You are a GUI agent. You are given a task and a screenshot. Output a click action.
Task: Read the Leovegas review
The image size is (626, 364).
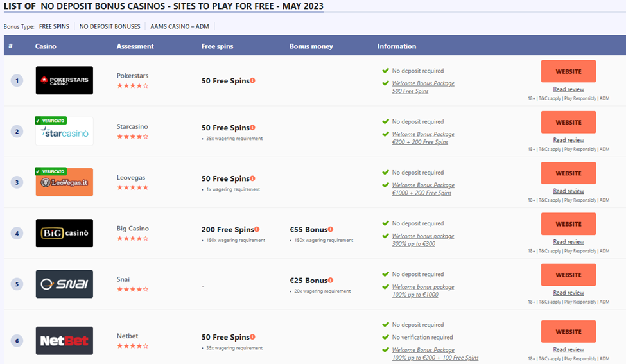coord(568,191)
